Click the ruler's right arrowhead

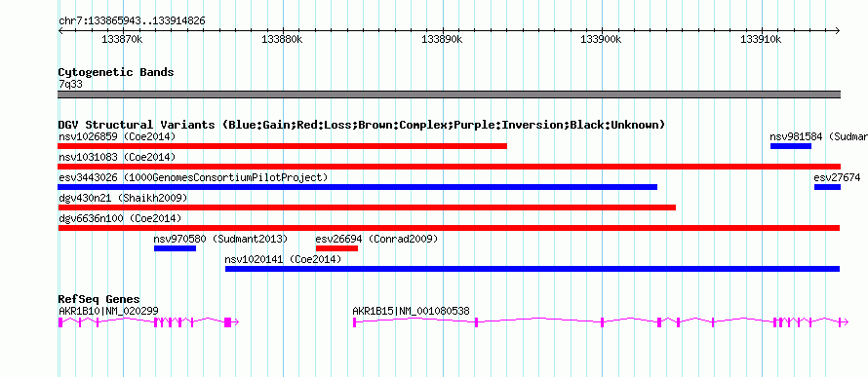click(838, 31)
